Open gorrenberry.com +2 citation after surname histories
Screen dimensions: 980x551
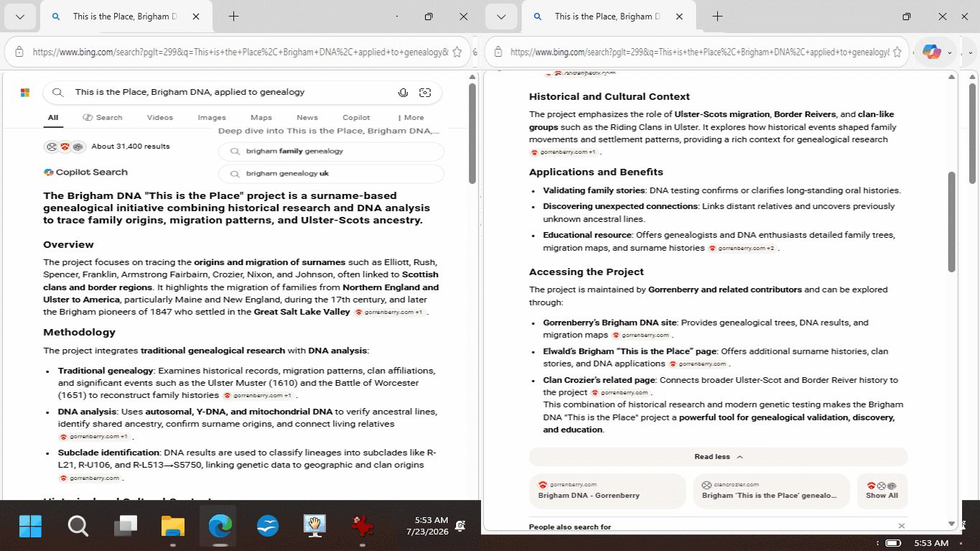tap(742, 249)
